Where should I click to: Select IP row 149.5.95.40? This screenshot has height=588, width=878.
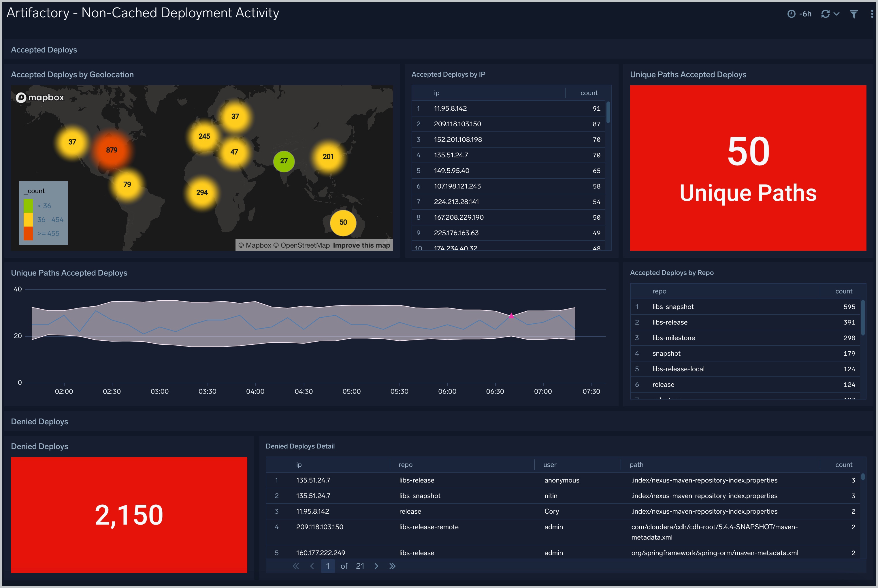508,171
